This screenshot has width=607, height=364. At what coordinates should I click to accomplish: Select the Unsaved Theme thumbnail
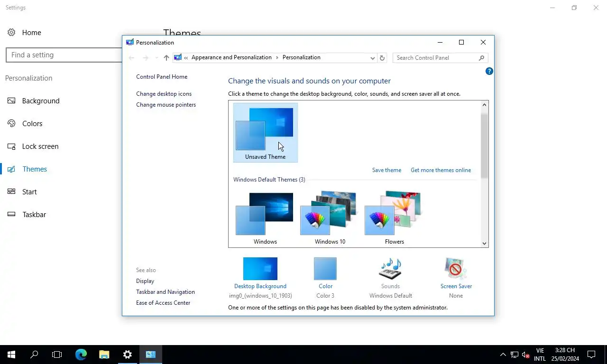(266, 133)
